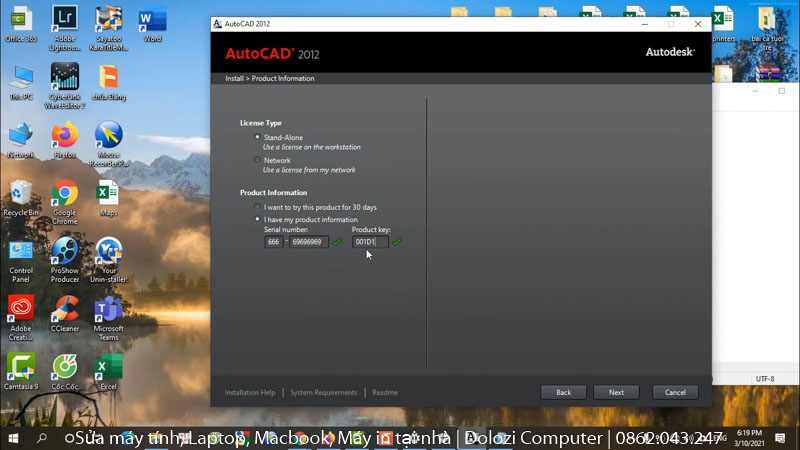Choose the Network license type option
Viewport: 800px width, 450px height.
click(x=257, y=160)
